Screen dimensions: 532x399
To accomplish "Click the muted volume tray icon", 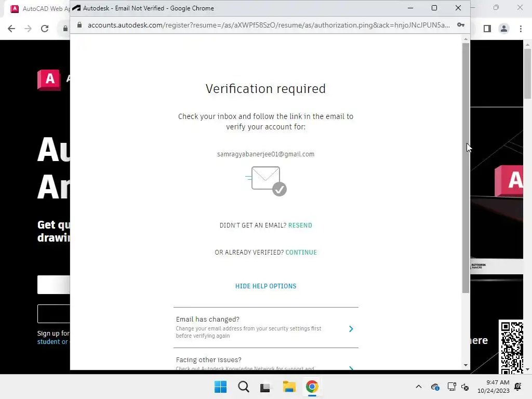I will coord(465,387).
